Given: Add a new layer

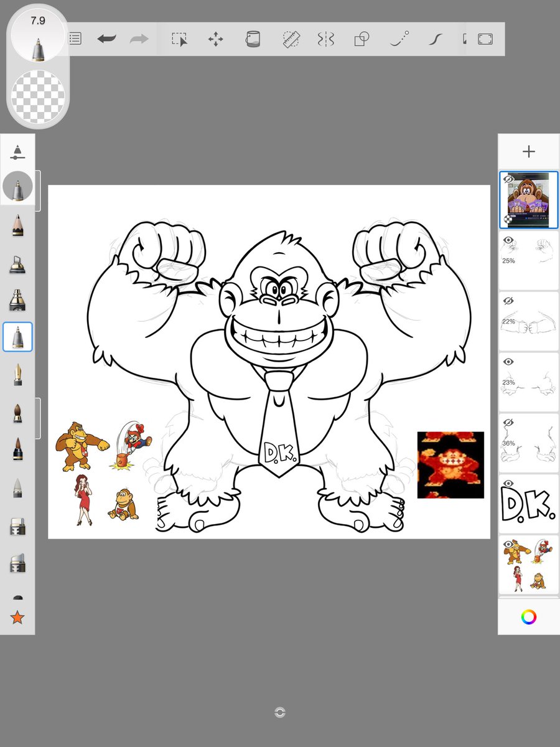Looking at the screenshot, I should pyautogui.click(x=529, y=151).
